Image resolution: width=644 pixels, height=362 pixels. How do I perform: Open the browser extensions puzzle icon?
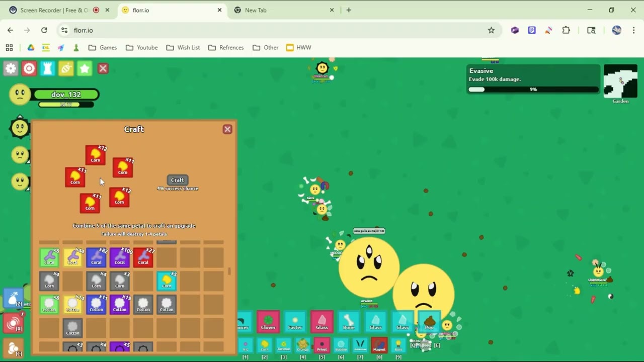(x=566, y=30)
